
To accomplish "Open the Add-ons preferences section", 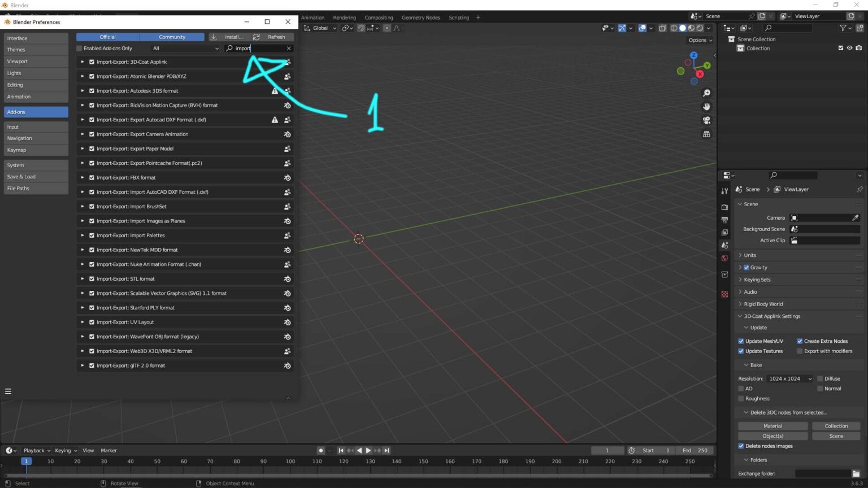I will (36, 112).
